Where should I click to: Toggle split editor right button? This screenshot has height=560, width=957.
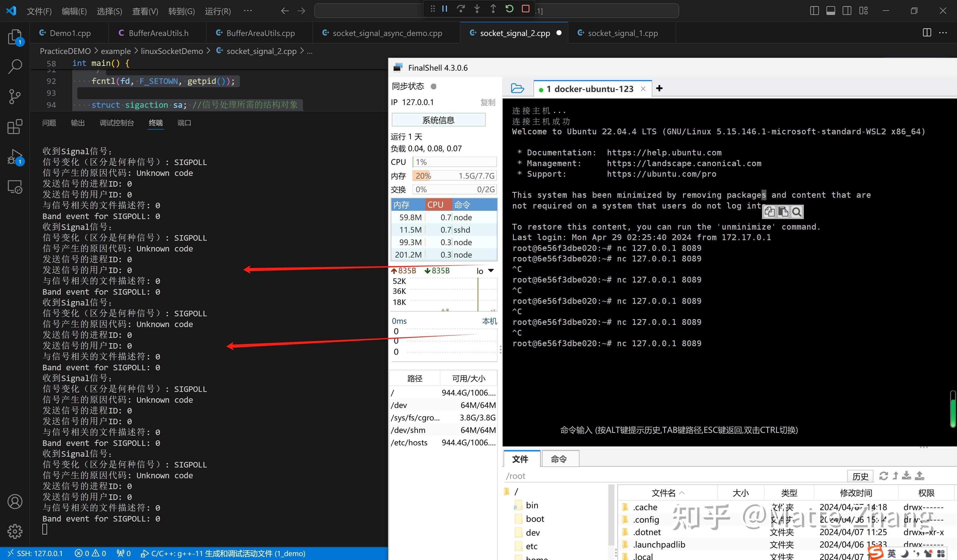(927, 33)
